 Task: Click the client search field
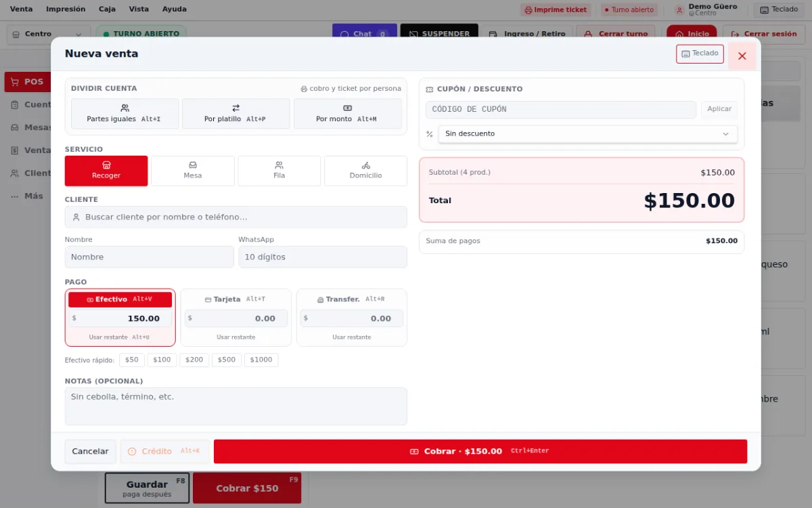[x=236, y=217]
